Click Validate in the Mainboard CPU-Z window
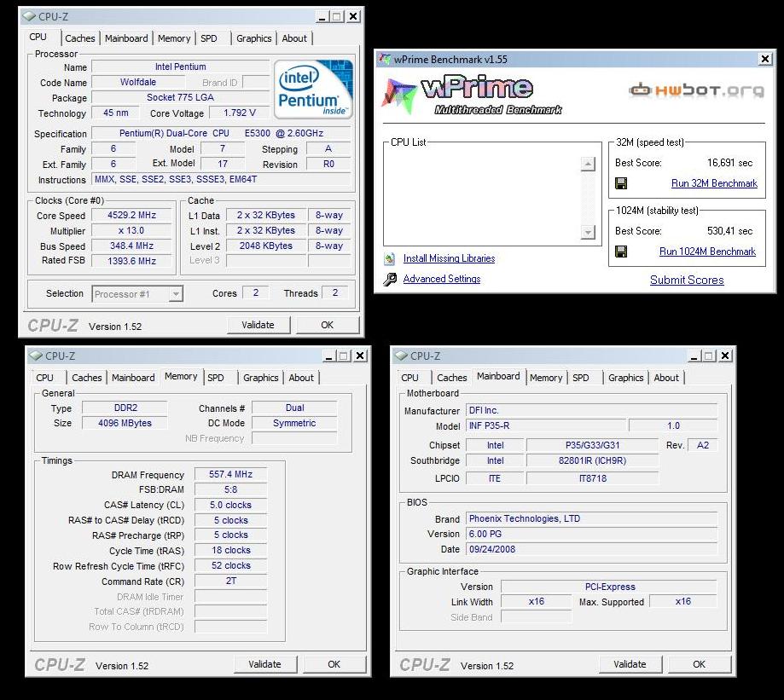 (x=630, y=664)
